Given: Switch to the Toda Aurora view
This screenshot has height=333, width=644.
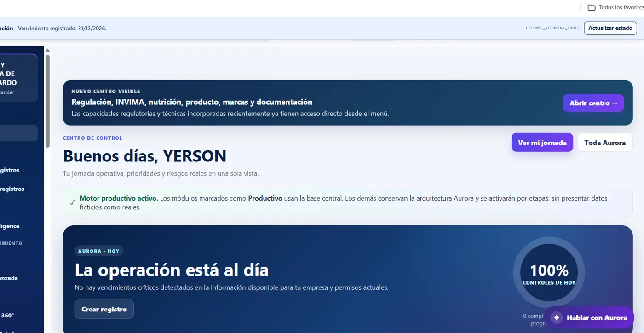Looking at the screenshot, I should click(x=605, y=143).
